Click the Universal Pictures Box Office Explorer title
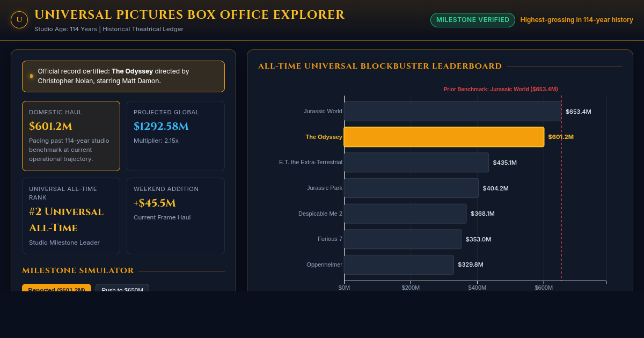Viewport: 644px width, 338px height. coord(189,15)
